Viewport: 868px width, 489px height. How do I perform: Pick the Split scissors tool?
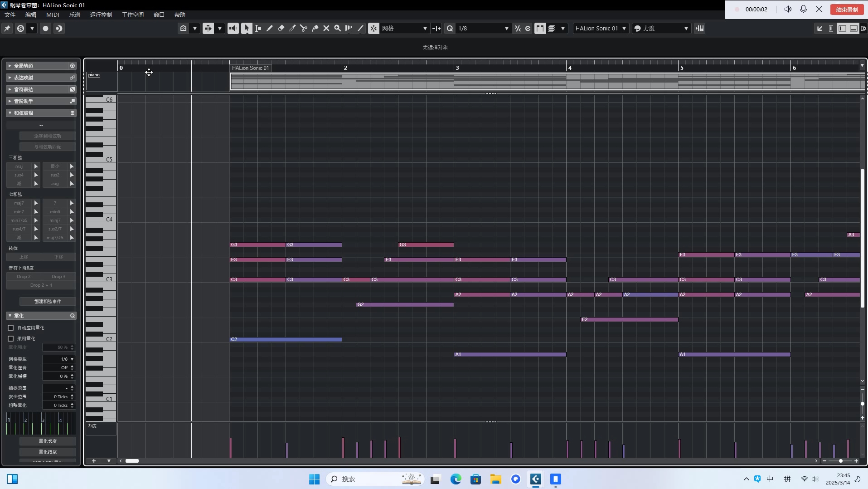coord(304,28)
